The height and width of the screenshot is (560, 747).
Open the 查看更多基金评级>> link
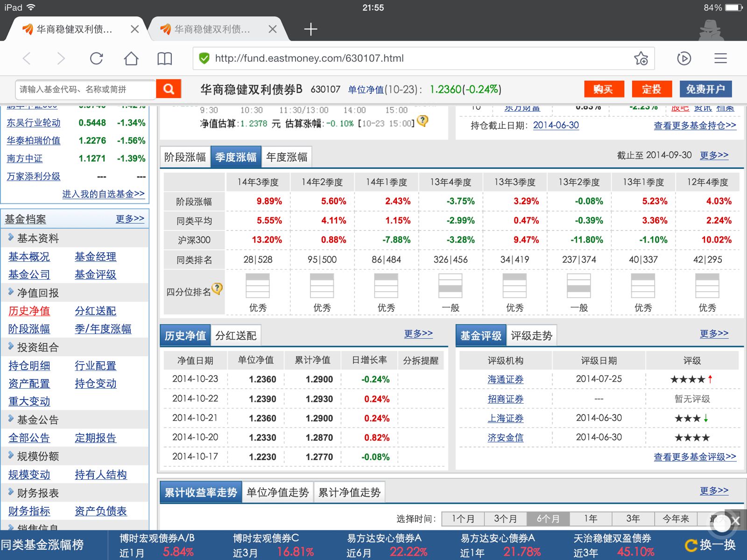pyautogui.click(x=695, y=457)
